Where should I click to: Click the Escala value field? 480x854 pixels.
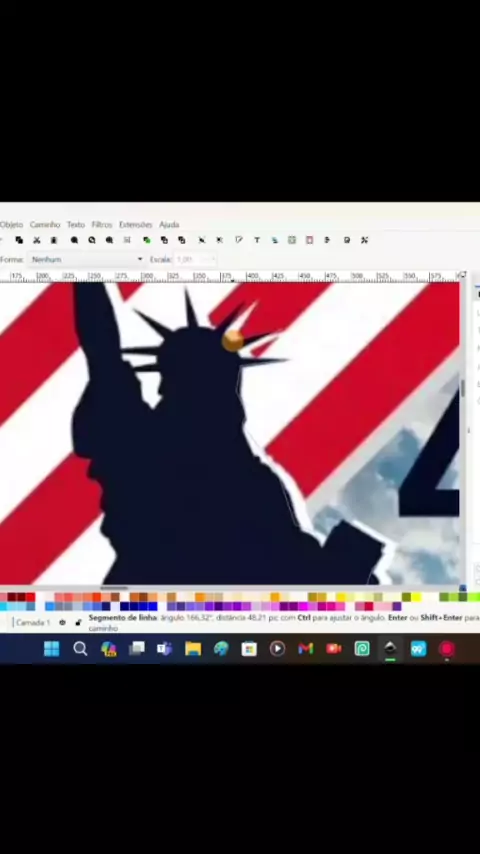(x=195, y=260)
